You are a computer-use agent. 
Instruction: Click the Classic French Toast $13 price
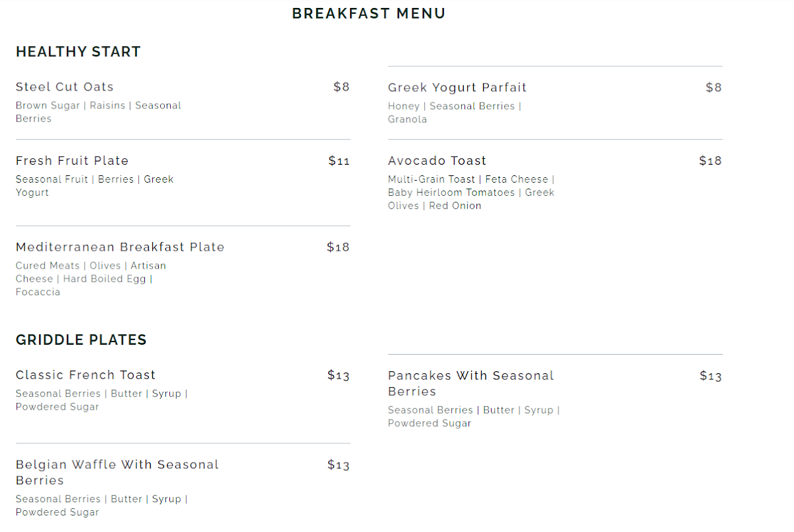coord(339,375)
